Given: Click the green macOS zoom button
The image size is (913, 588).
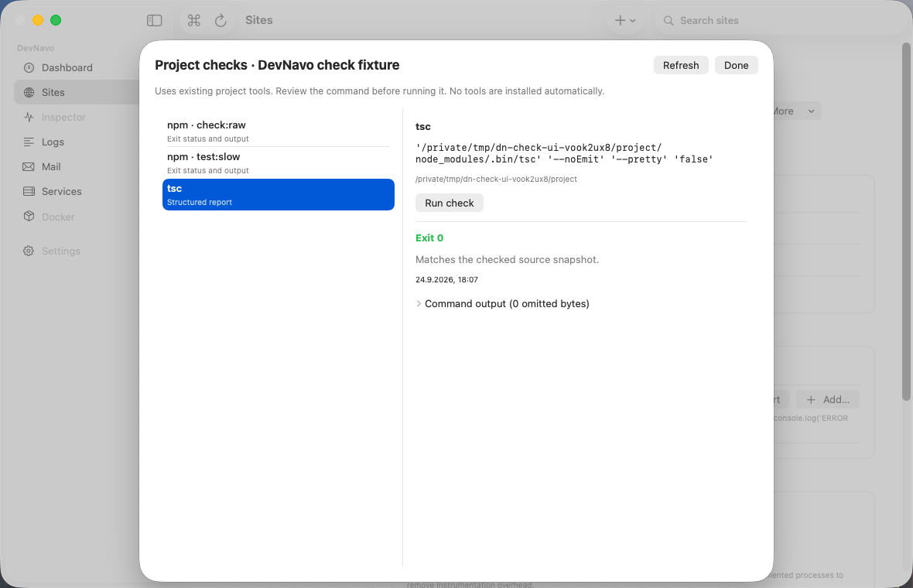Looking at the screenshot, I should pos(56,20).
